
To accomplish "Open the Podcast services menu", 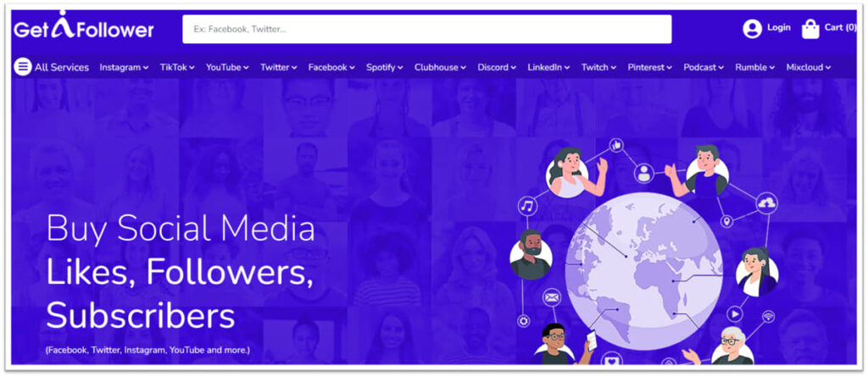I will tap(704, 68).
